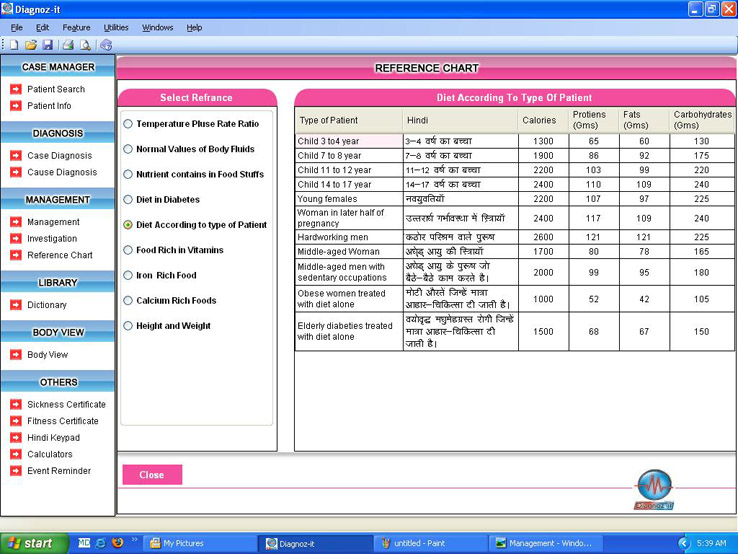Open the Feature menu
738x554 pixels.
click(x=76, y=28)
